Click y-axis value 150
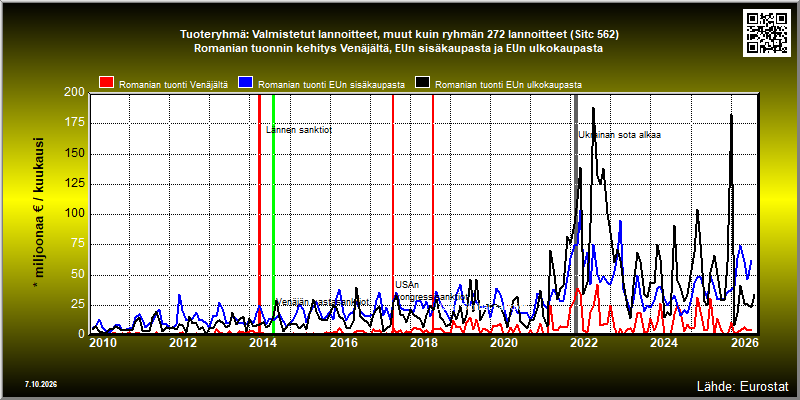 tap(75, 154)
